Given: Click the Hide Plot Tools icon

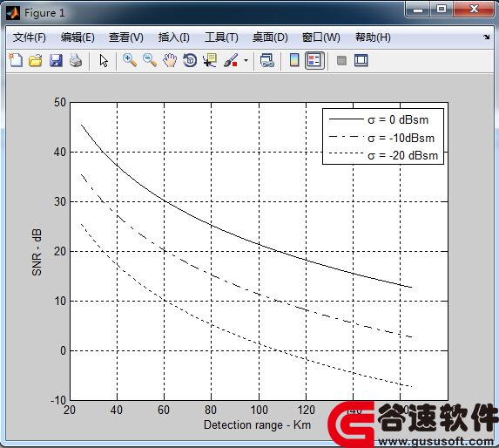Looking at the screenshot, I should tap(341, 60).
